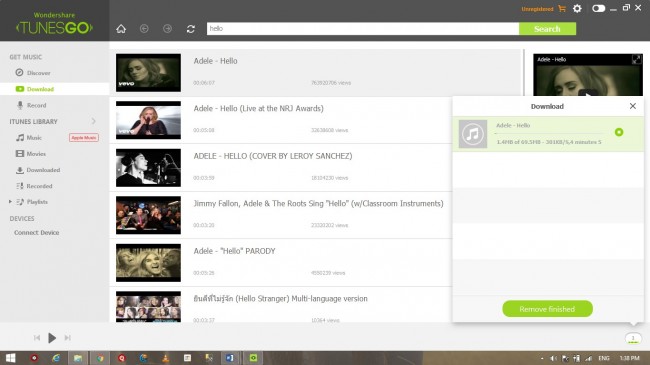Skip to the previous track
This screenshot has height=365, width=650.
(x=37, y=338)
